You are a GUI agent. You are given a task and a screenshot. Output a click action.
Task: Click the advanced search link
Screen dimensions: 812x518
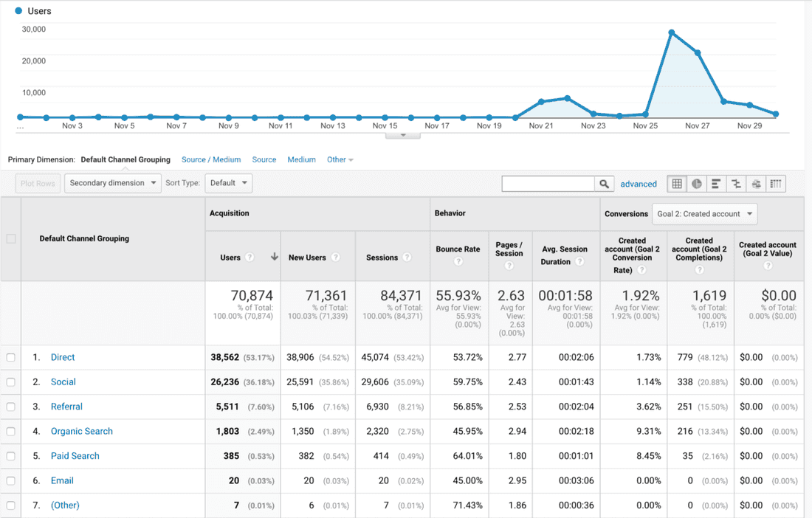click(x=638, y=183)
